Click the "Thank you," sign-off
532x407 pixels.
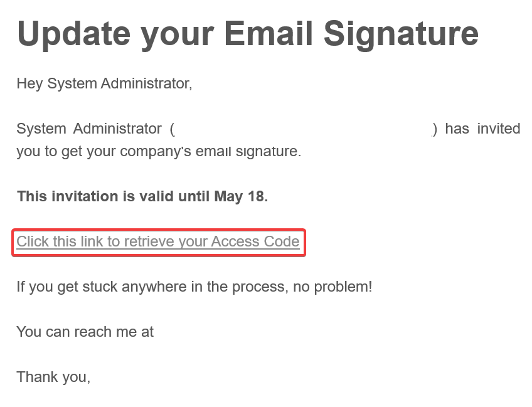pyautogui.click(x=53, y=377)
